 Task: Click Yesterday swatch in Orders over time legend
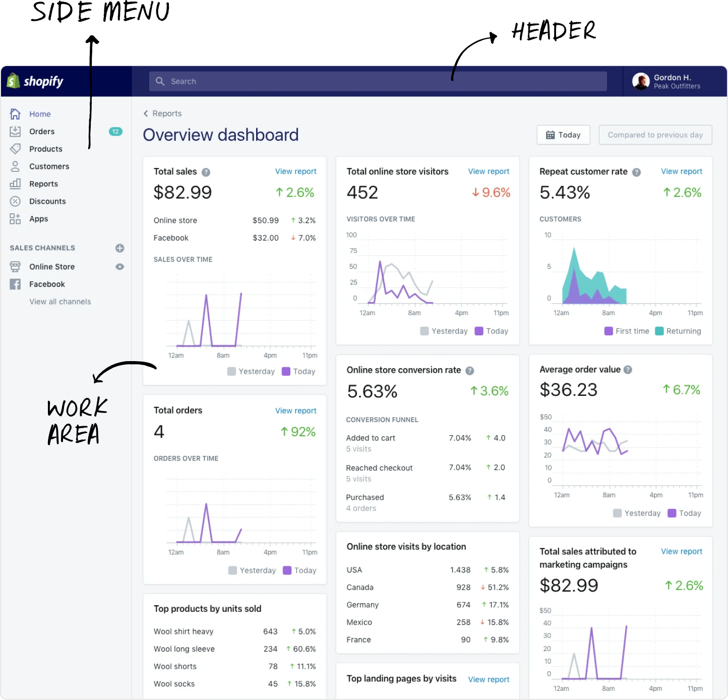pyautogui.click(x=232, y=570)
